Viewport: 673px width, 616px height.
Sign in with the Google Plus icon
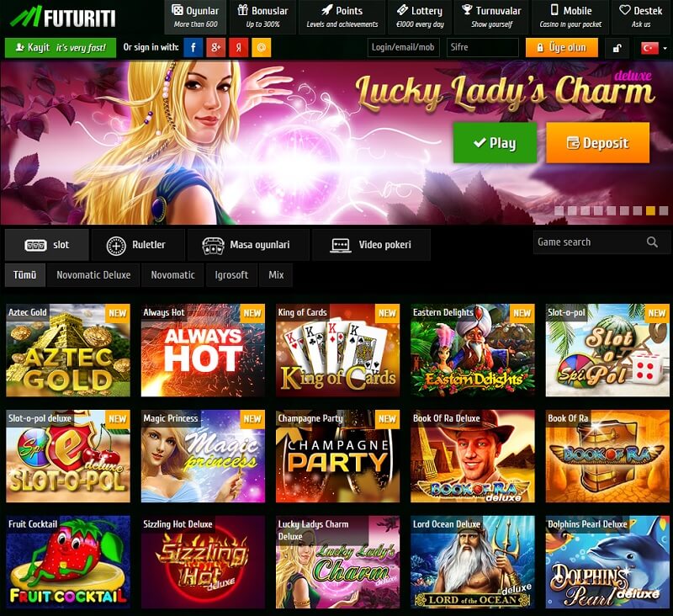(216, 47)
